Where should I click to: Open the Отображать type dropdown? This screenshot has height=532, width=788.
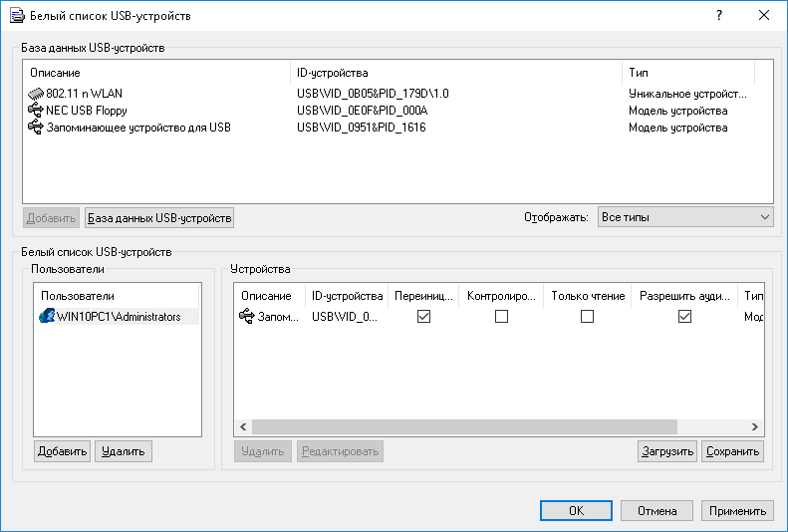pos(685,217)
